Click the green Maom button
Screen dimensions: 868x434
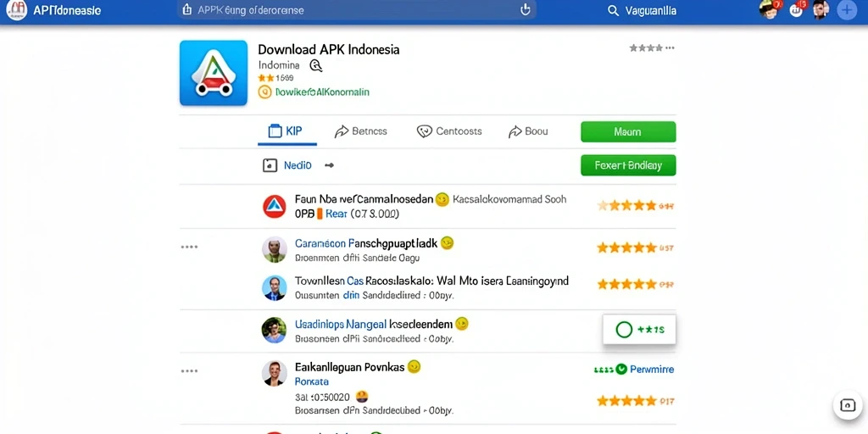tap(628, 131)
